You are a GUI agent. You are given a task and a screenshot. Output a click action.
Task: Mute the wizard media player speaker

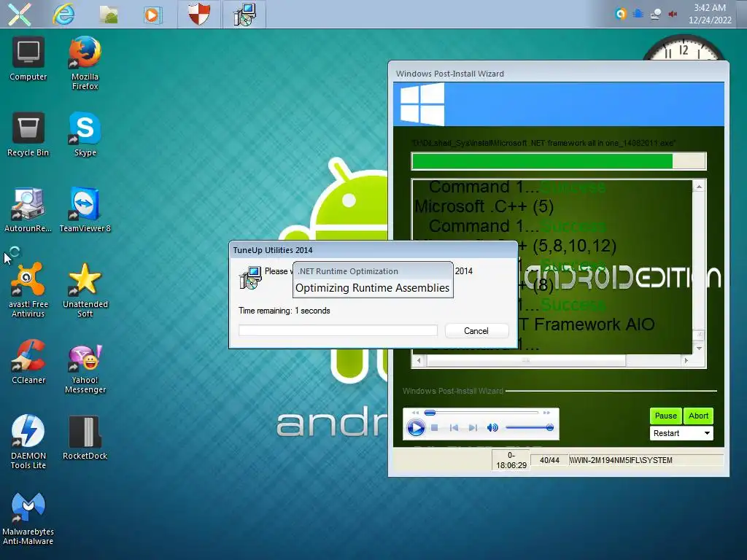[492, 427]
